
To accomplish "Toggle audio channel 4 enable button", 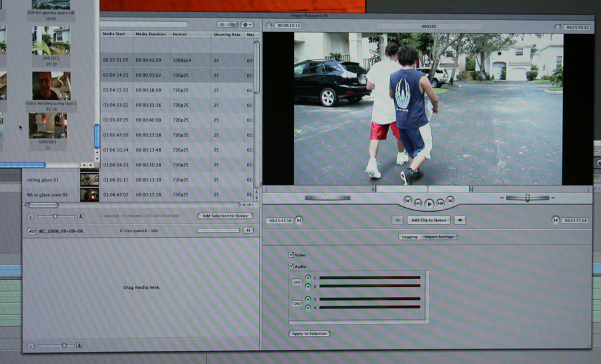I will tap(308, 308).
